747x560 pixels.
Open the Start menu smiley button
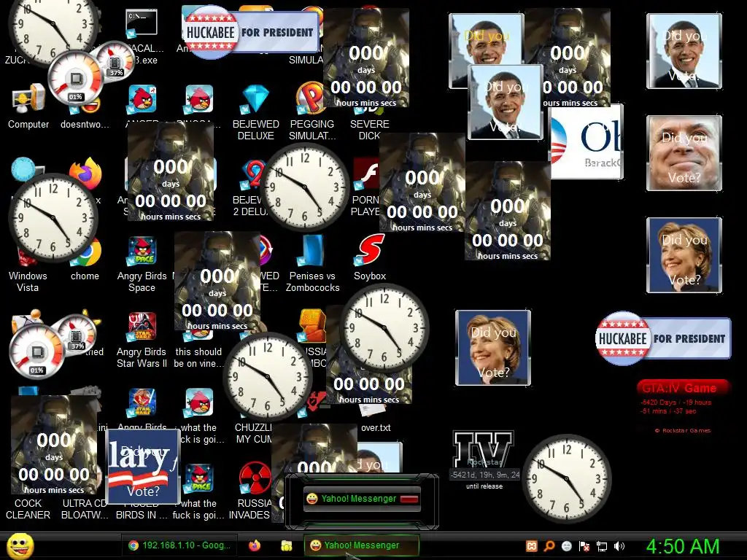20,545
